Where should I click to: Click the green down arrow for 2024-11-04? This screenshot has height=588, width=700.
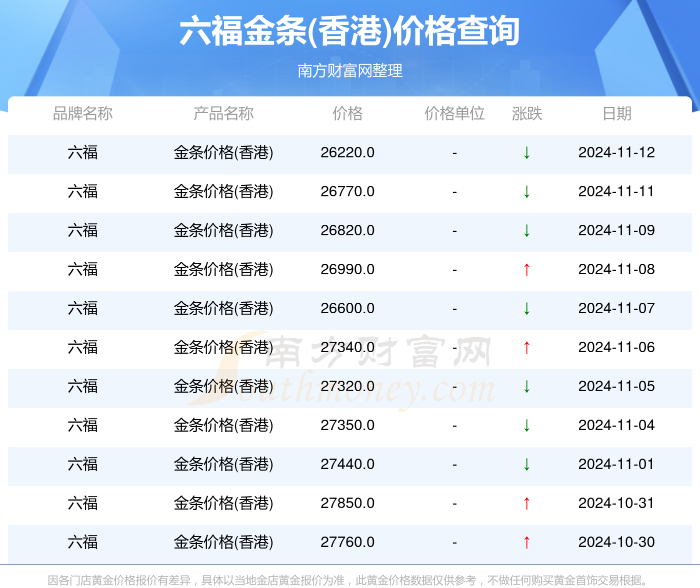tap(526, 425)
